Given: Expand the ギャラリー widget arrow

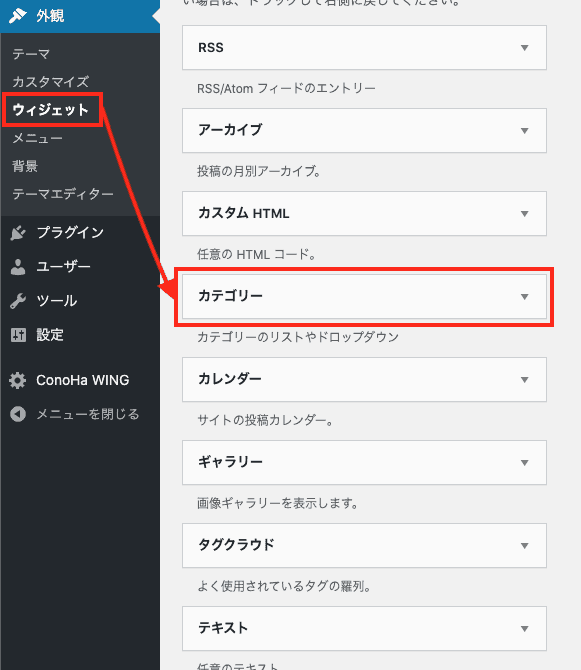Looking at the screenshot, I should [525, 462].
